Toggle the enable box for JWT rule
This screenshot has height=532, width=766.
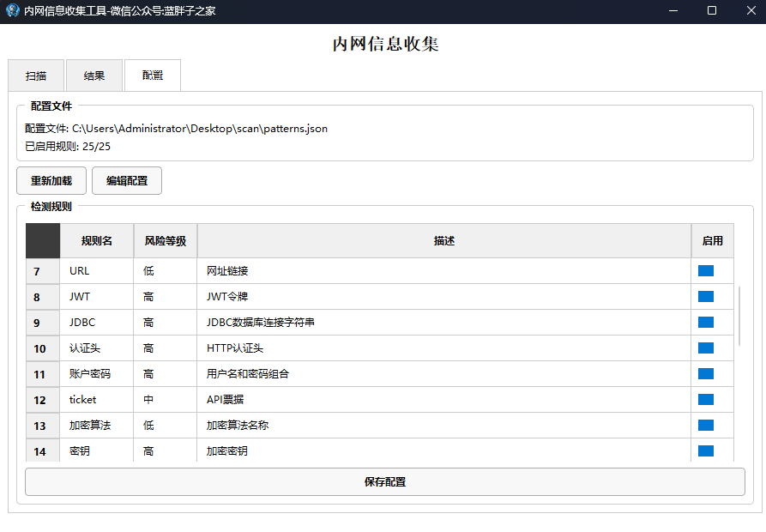click(x=706, y=297)
